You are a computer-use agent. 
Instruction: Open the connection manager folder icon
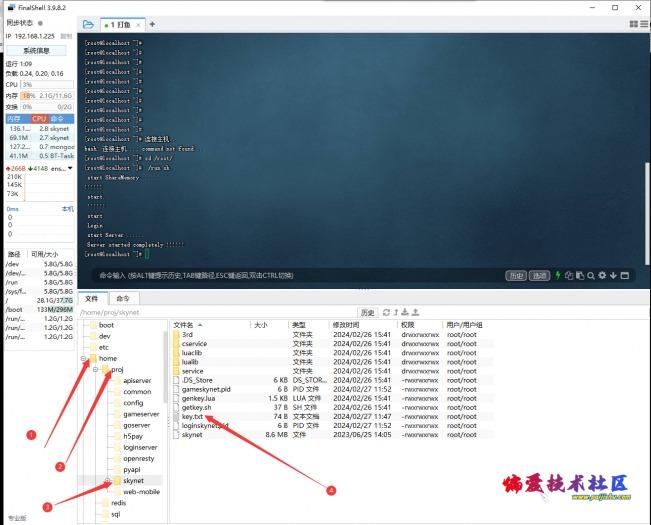tap(88, 24)
